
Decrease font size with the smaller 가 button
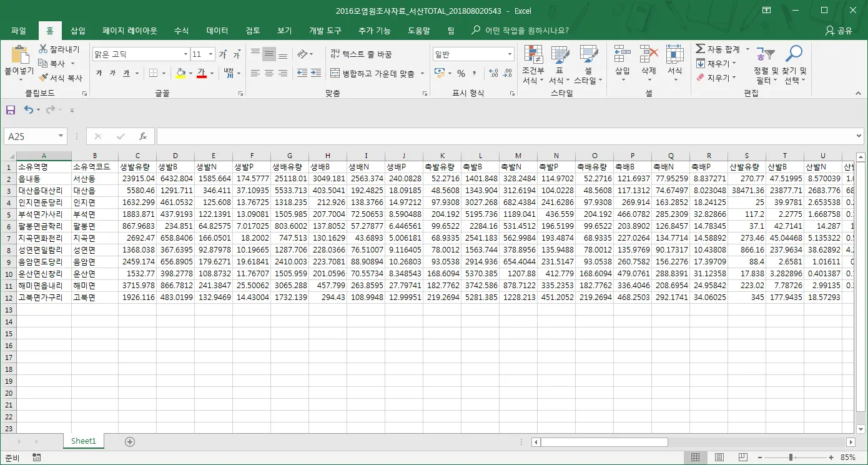coord(237,55)
